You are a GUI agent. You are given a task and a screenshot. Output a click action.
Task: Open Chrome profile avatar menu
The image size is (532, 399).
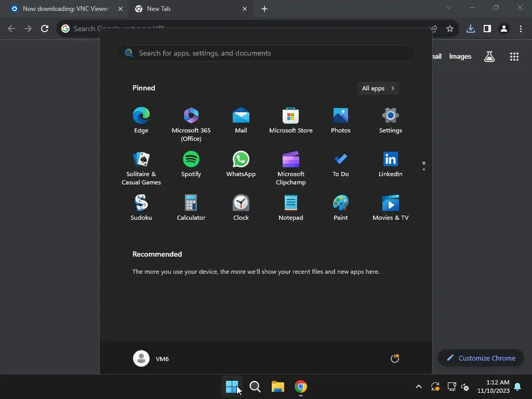[504, 29]
